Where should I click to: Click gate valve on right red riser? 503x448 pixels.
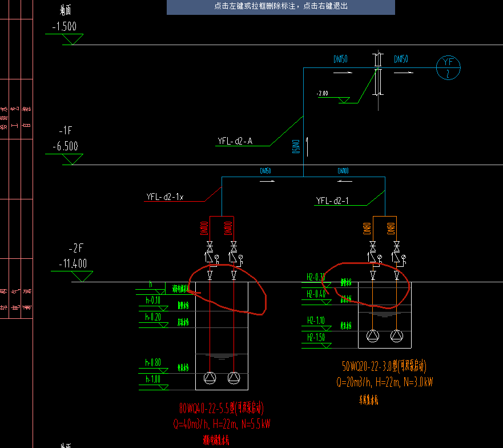[234, 246]
